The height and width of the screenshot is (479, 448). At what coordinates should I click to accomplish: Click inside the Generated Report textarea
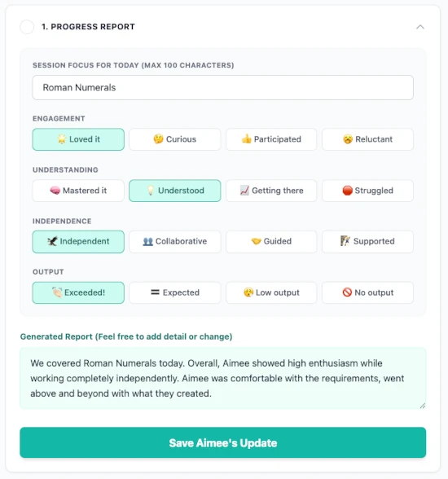pos(223,378)
